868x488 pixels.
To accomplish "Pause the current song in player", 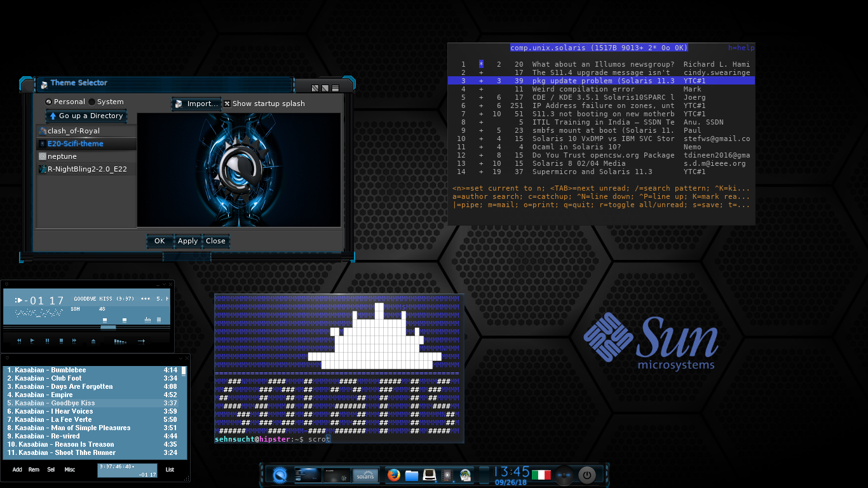I will pos(47,341).
